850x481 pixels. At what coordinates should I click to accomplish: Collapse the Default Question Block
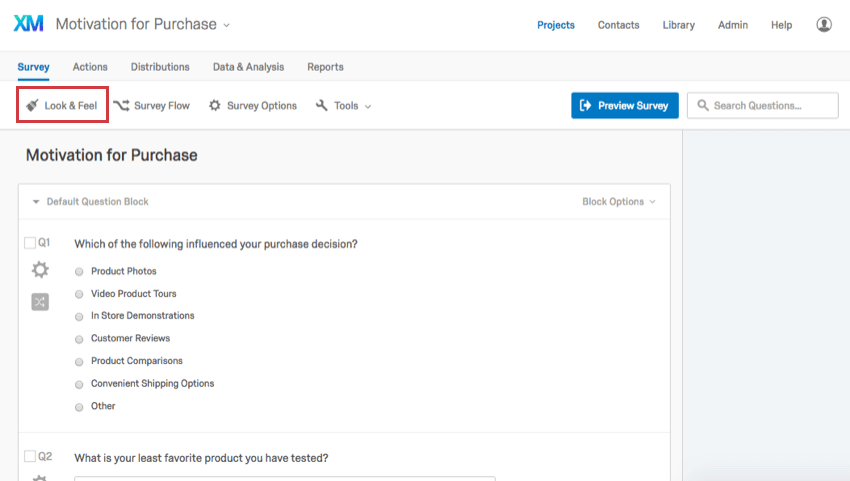click(36, 202)
